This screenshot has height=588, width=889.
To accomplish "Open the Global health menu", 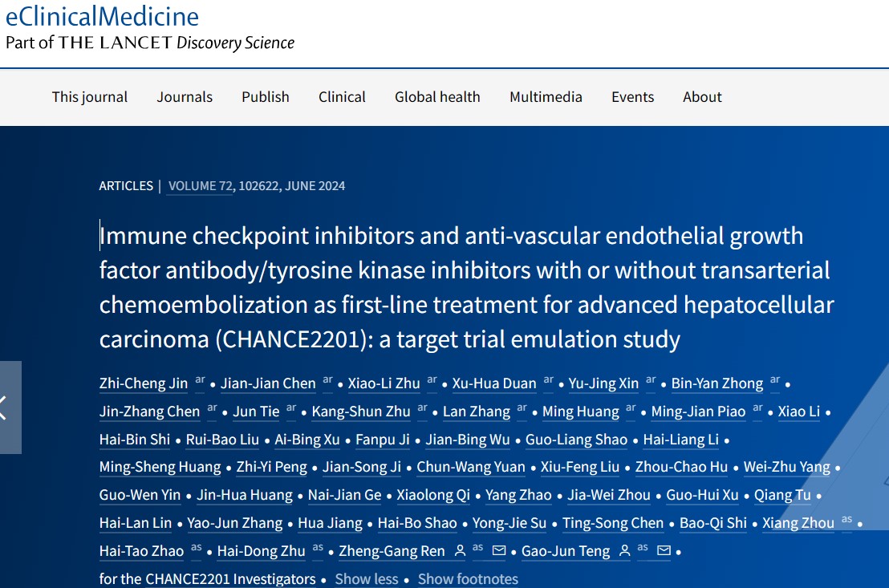I will 438,97.
